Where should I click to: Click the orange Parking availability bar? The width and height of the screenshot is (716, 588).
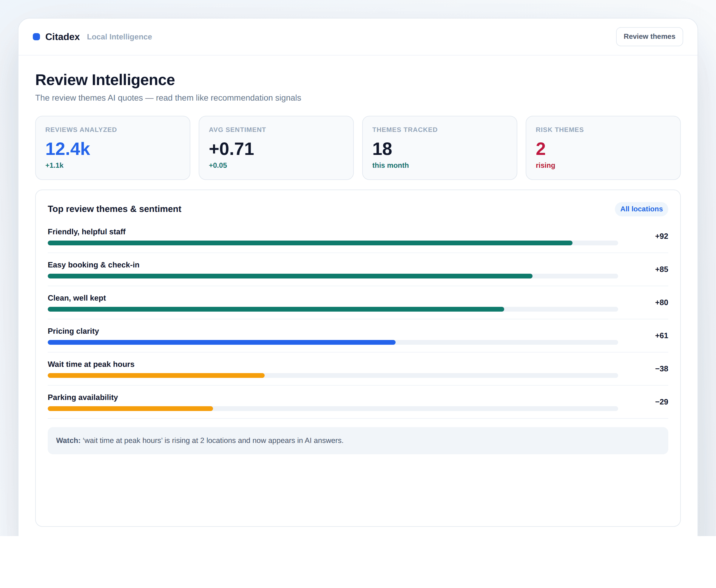(130, 409)
